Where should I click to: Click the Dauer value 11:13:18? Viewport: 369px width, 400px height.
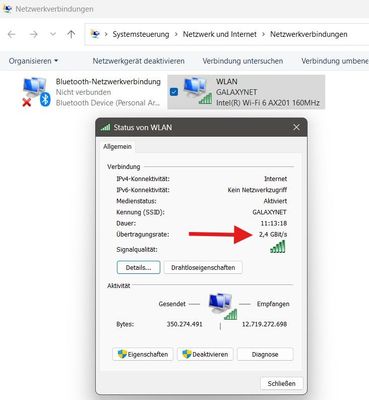coord(274,223)
